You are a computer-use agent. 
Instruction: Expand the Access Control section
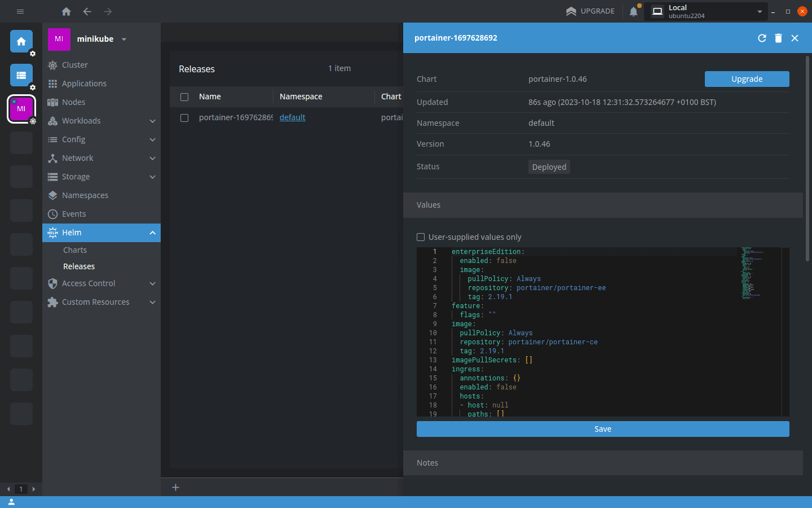[101, 283]
